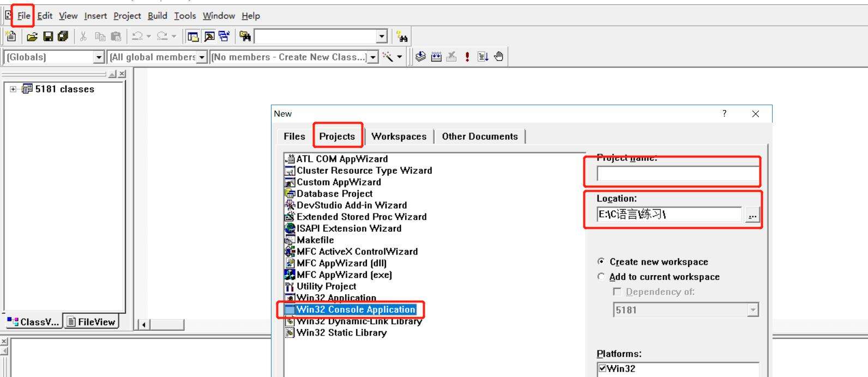Click the dialog help question mark button
This screenshot has height=377, width=868.
[724, 113]
